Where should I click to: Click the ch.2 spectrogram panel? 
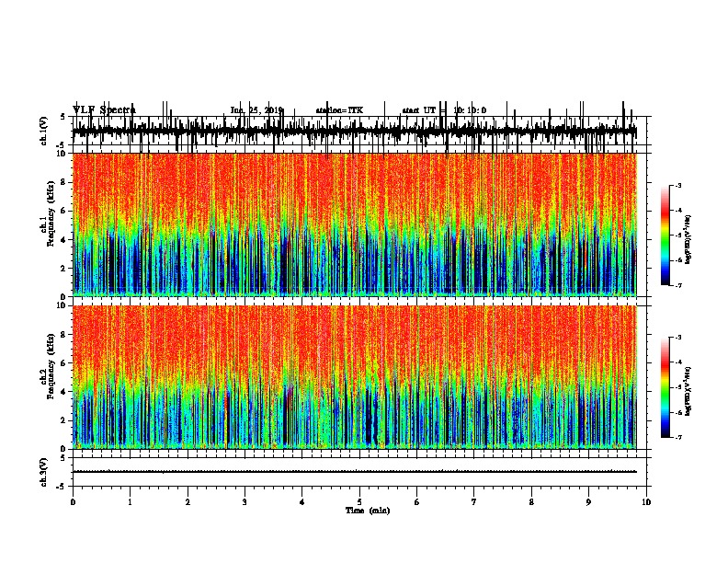coord(354,377)
